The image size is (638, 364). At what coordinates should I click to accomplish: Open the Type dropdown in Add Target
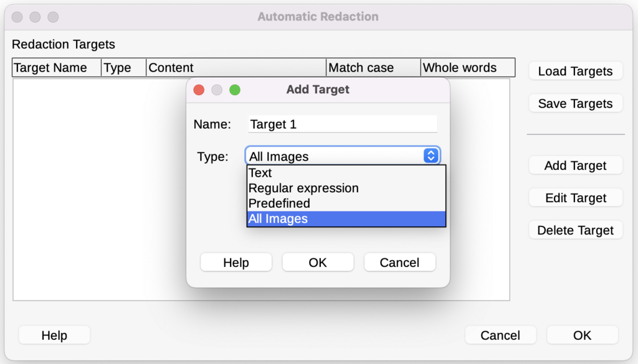[x=429, y=156]
